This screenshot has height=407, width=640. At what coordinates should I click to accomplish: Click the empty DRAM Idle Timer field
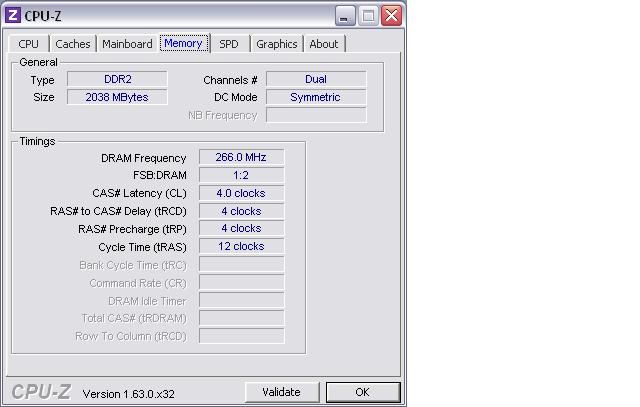pos(241,300)
